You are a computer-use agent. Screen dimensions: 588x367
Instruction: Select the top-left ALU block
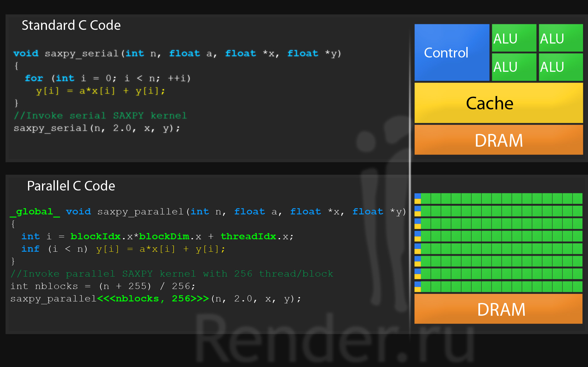pos(514,38)
